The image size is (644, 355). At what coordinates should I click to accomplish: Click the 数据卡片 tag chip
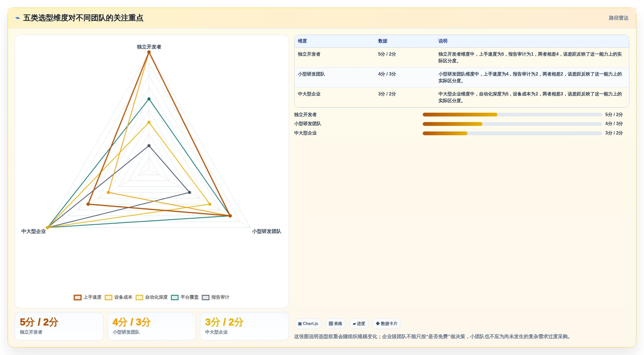click(x=387, y=323)
